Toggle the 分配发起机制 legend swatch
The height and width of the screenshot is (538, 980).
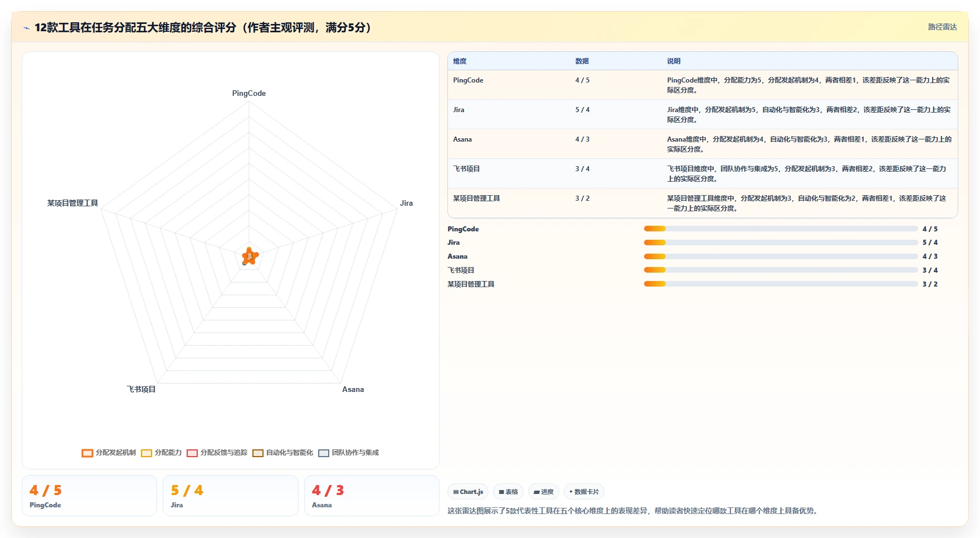tap(87, 453)
